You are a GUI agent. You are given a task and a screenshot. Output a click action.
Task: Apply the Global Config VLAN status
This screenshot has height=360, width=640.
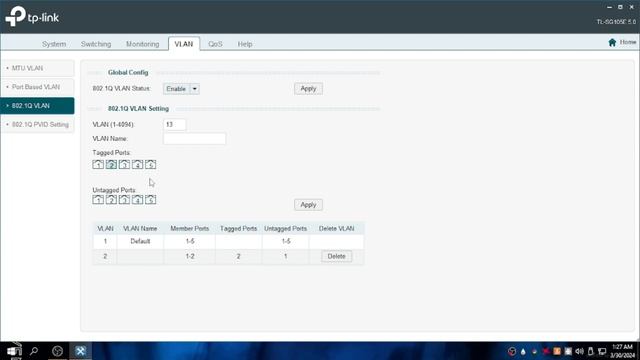[308, 89]
